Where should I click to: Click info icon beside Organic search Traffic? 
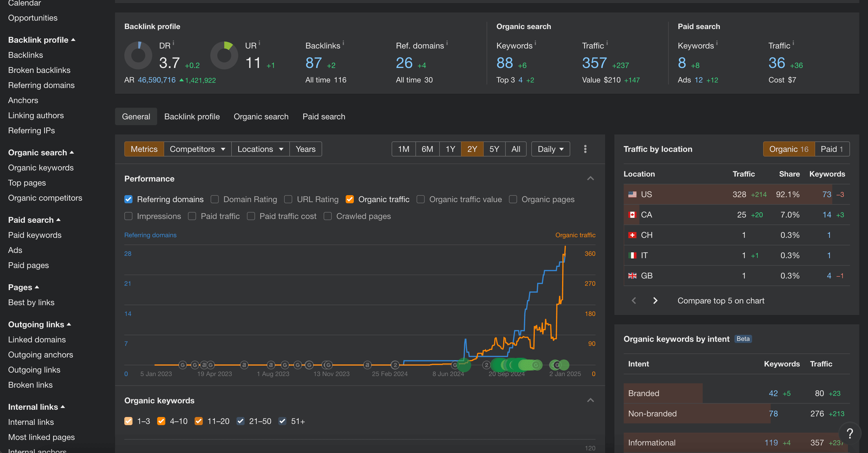(x=607, y=43)
